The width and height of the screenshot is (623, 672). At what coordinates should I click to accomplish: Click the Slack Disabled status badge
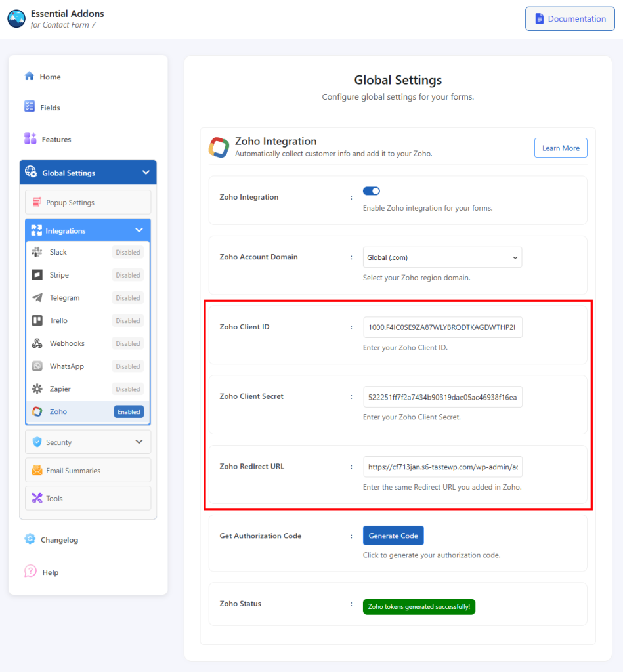tap(128, 252)
